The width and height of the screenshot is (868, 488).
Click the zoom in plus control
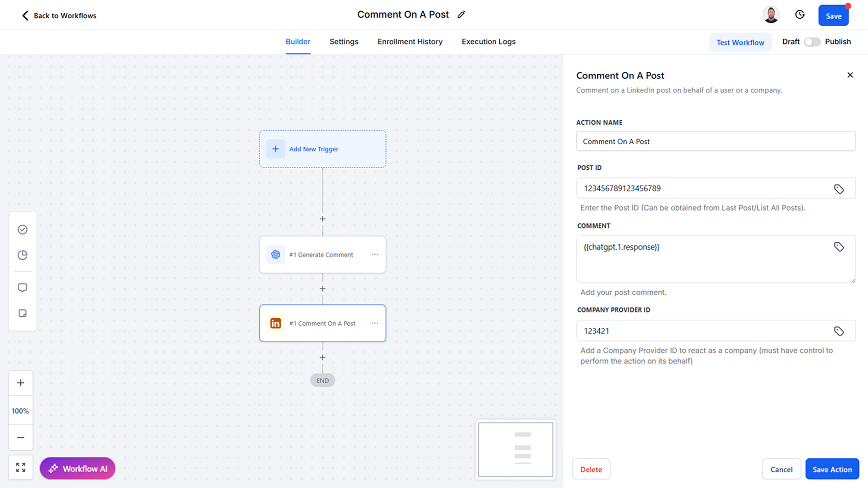pyautogui.click(x=20, y=382)
